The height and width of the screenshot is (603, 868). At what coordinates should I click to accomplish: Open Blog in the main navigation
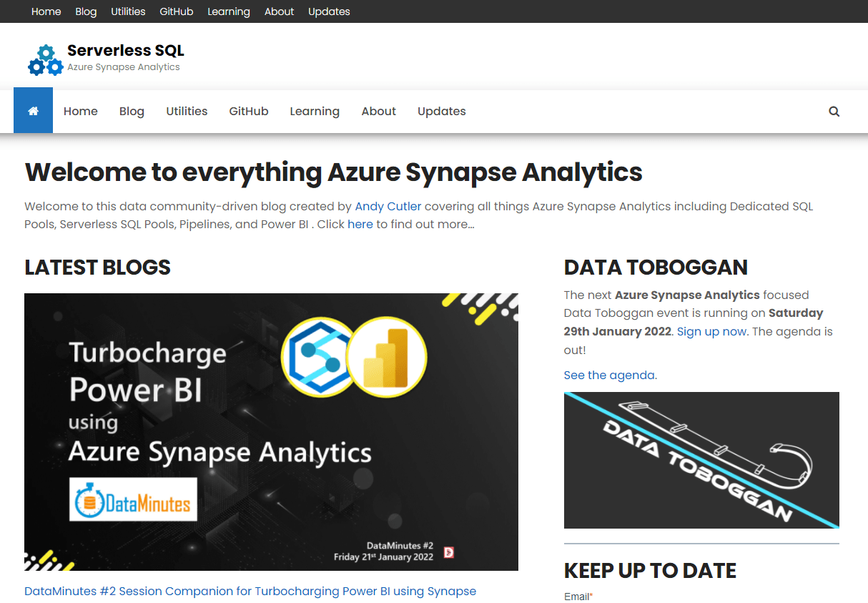(x=132, y=112)
